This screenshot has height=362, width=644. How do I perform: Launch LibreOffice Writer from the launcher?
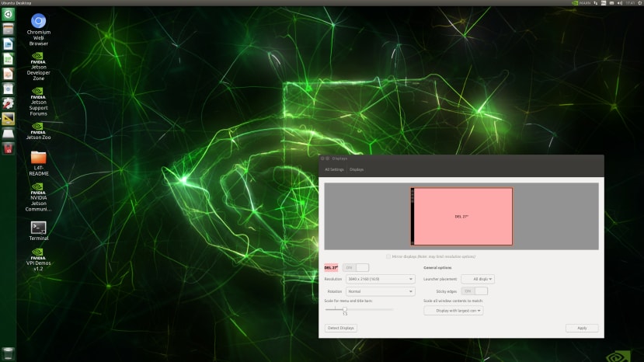click(x=8, y=44)
